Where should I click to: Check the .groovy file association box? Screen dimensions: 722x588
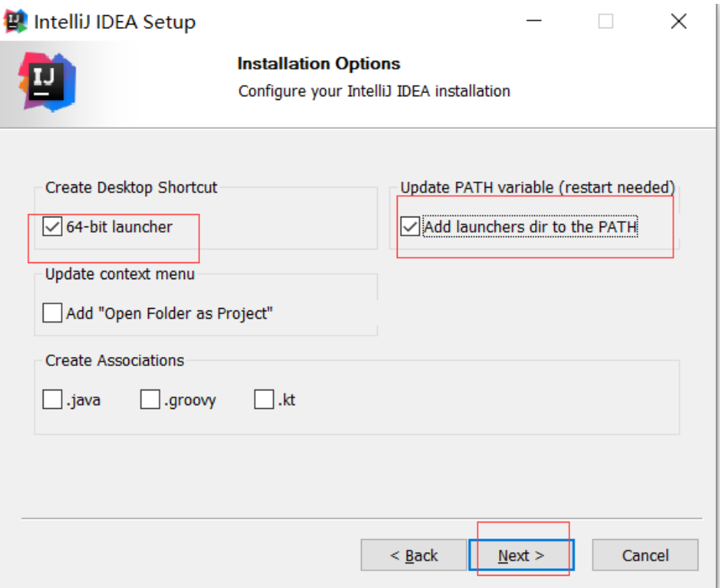pyautogui.click(x=150, y=400)
